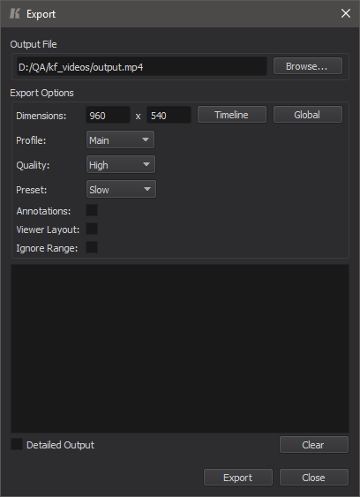Click the height field showing 540
The height and width of the screenshot is (497, 360).
[x=169, y=115]
